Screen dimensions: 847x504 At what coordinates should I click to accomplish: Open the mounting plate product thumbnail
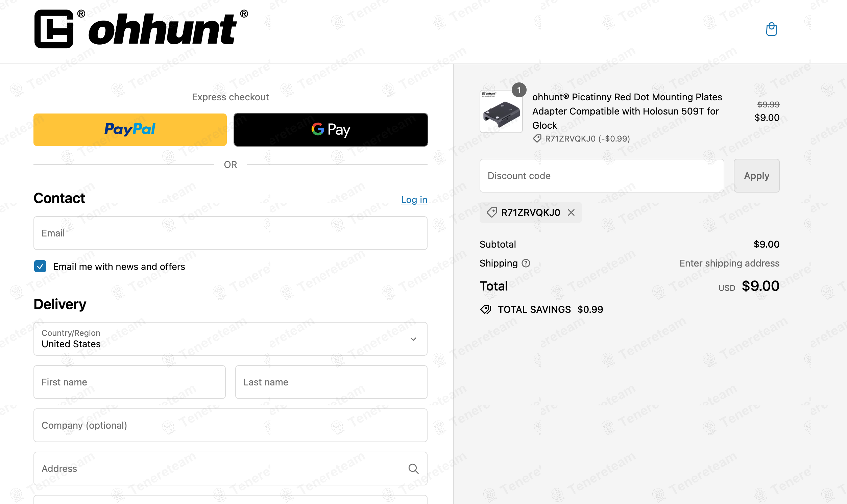(501, 111)
